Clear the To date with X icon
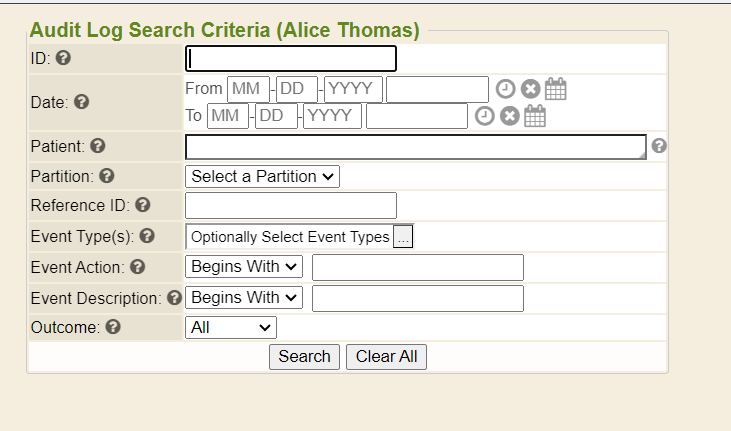 coord(510,116)
